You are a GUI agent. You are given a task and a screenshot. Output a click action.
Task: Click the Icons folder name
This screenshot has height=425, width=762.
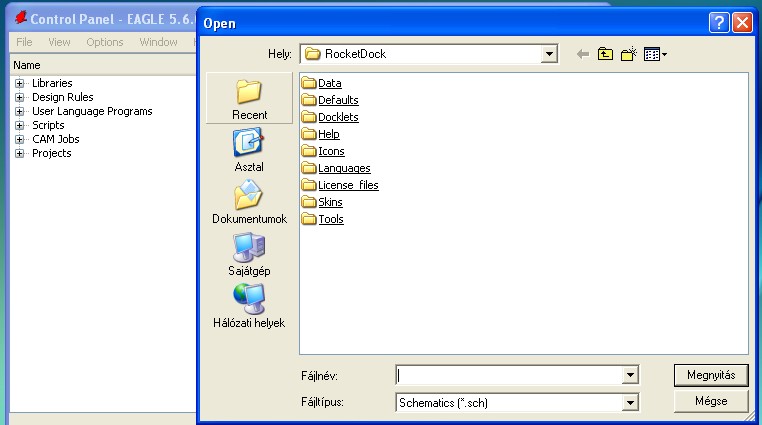[x=331, y=151]
